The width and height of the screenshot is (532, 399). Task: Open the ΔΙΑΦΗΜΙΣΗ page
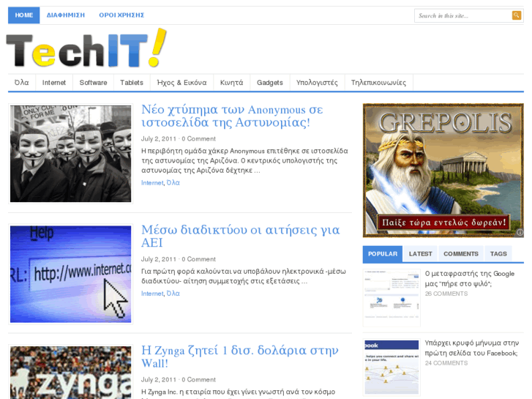66,15
